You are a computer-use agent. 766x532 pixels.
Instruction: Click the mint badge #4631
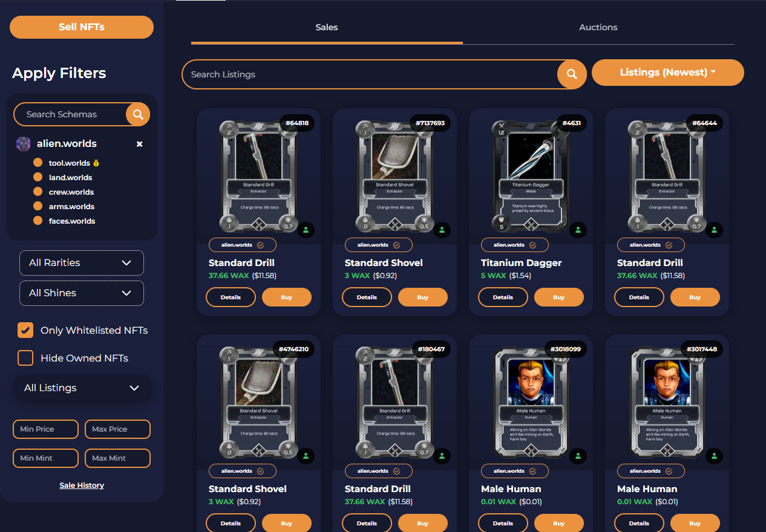pos(572,123)
